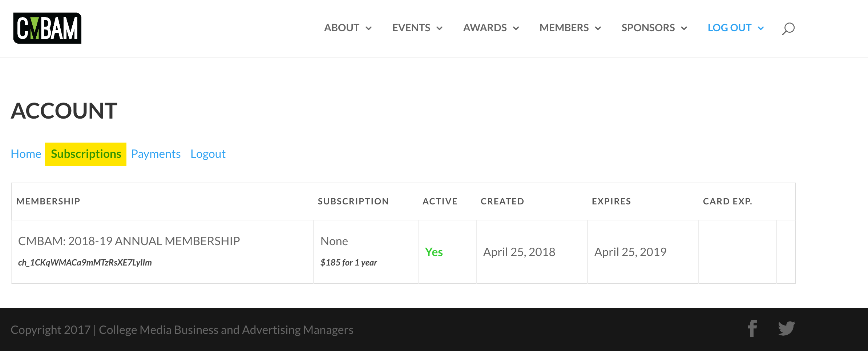
Task: Expand the SPONSORS menu chevron
Action: (x=684, y=28)
